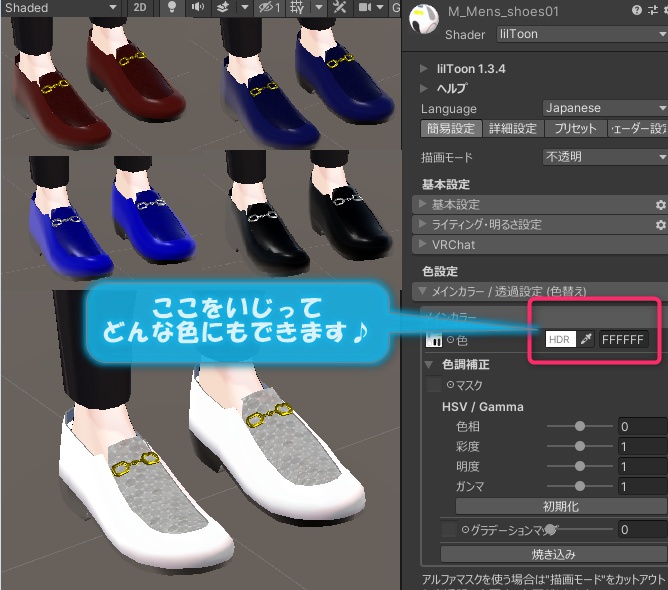Click the FFFFFF hex color field

coord(623,340)
